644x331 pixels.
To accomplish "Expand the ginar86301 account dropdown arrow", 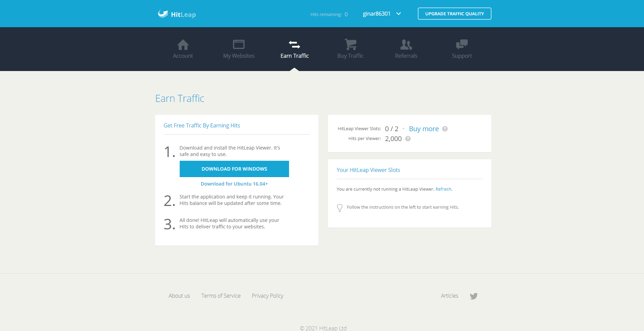I will pos(399,14).
